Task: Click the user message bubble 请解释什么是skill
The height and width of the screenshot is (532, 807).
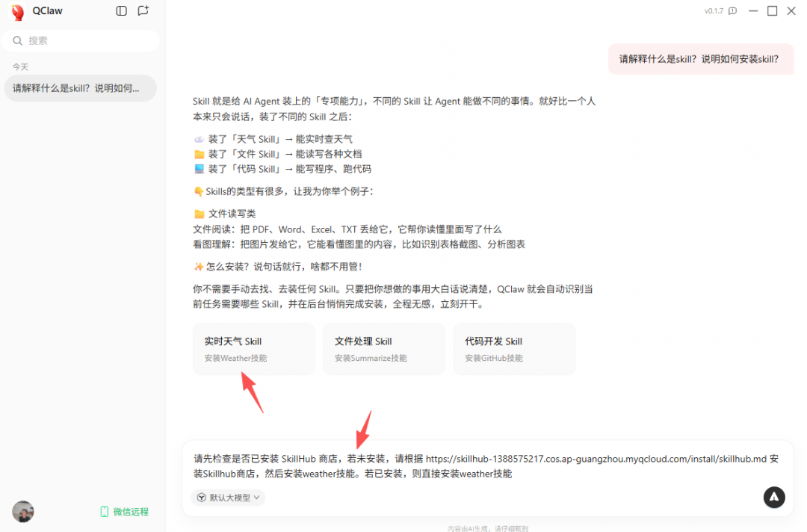Action: [700, 59]
